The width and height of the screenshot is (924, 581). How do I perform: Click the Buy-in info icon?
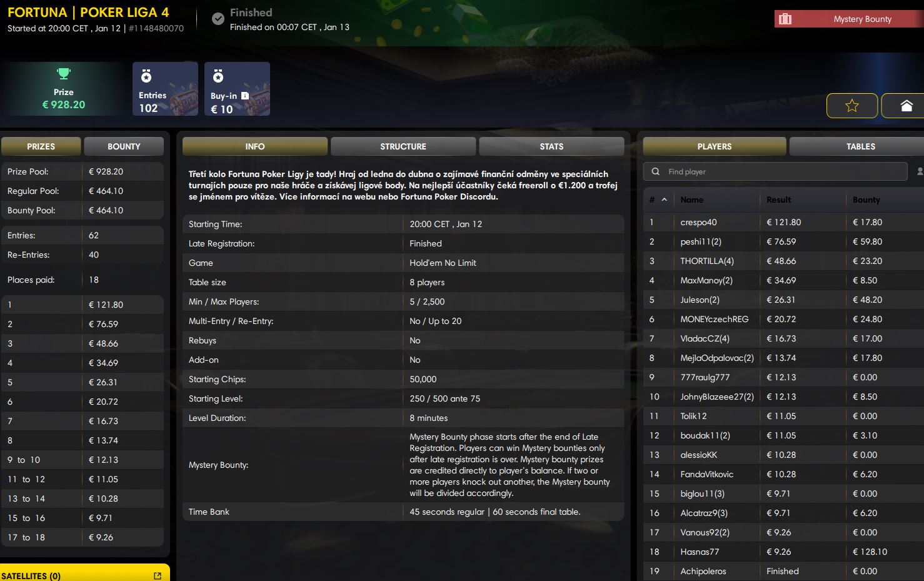tap(245, 96)
